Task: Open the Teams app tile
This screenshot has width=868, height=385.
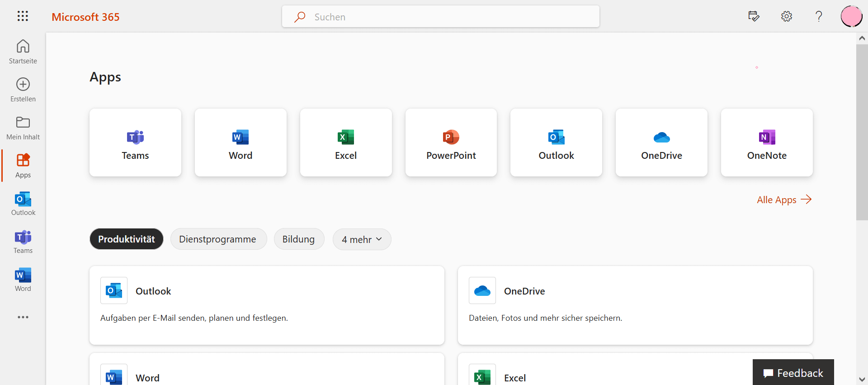Action: point(135,143)
